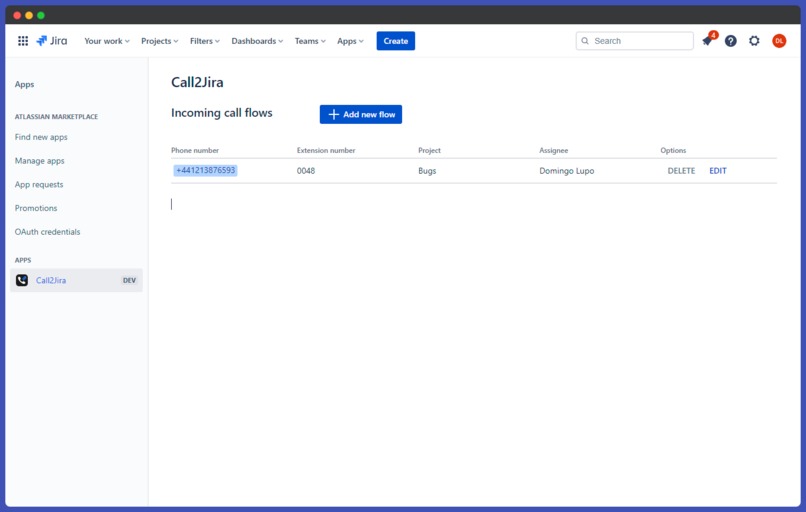Click the Project column header
806x512 pixels.
[x=429, y=150]
